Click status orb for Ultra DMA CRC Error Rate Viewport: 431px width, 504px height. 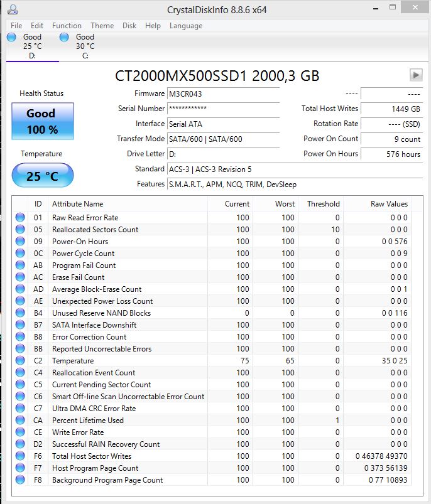click(20, 408)
